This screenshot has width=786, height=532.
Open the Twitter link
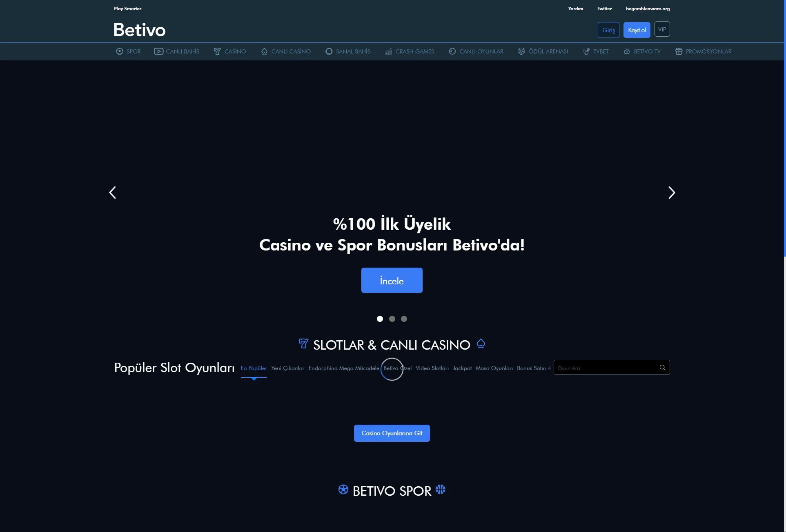pos(604,9)
